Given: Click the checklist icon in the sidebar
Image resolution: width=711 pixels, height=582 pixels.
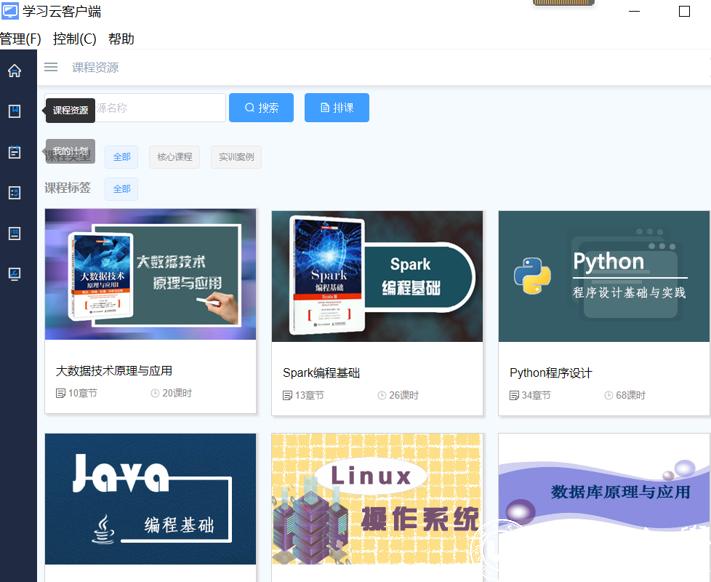Looking at the screenshot, I should 14,193.
